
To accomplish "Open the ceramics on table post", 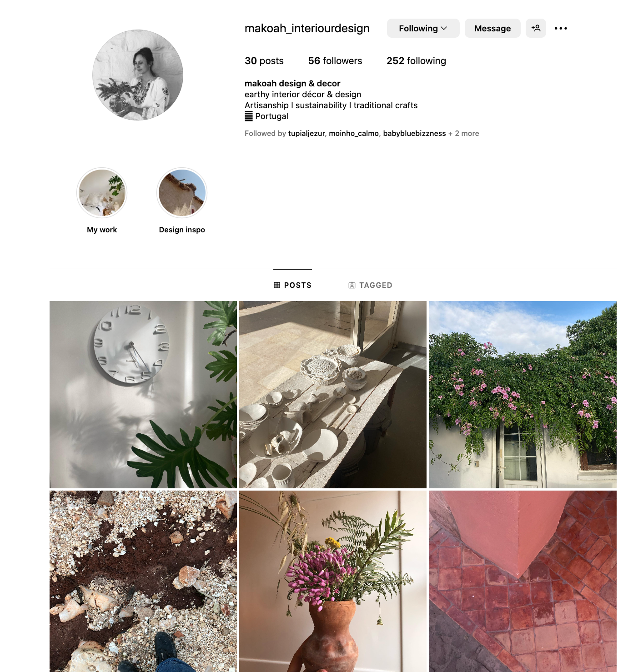I will point(333,395).
